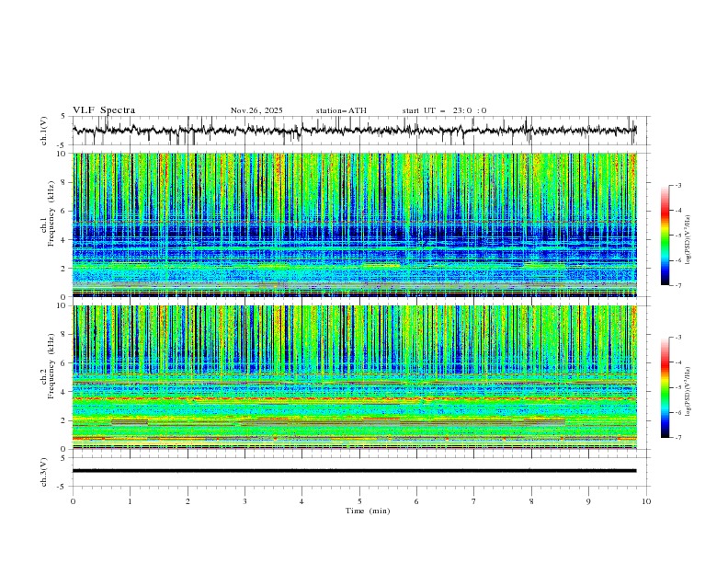
Task: Click the 'start UT = 23:0 :0' text
Action: 444,110
